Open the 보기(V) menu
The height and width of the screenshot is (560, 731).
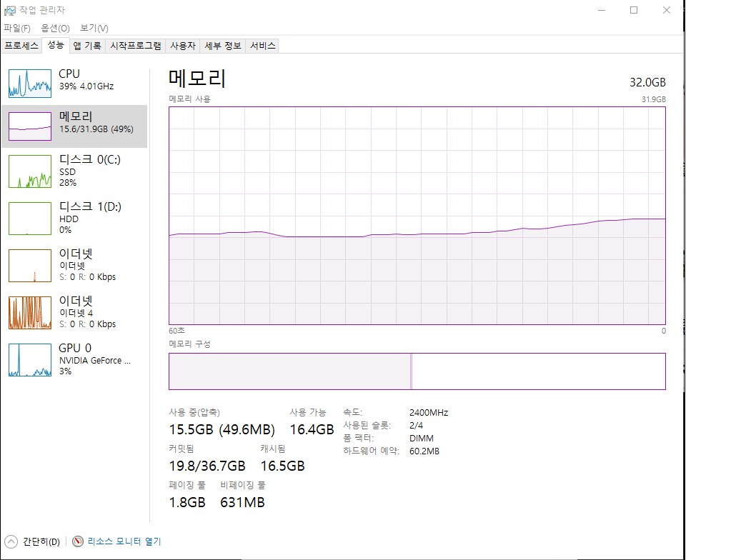(x=94, y=28)
